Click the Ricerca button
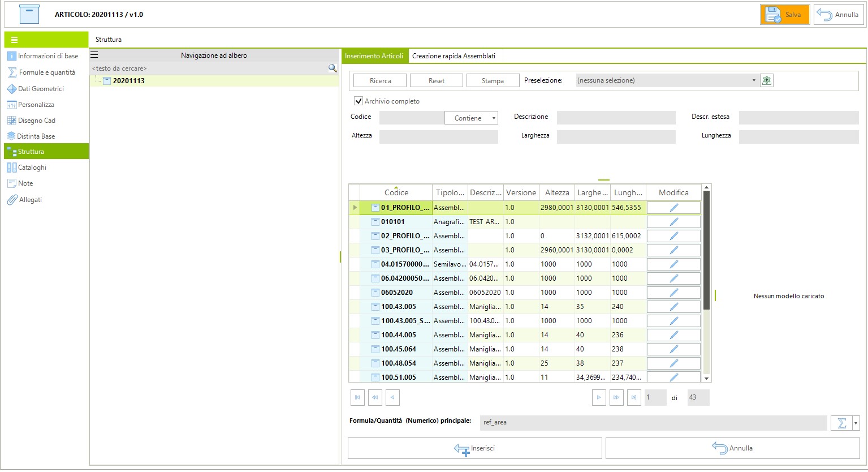 click(380, 81)
